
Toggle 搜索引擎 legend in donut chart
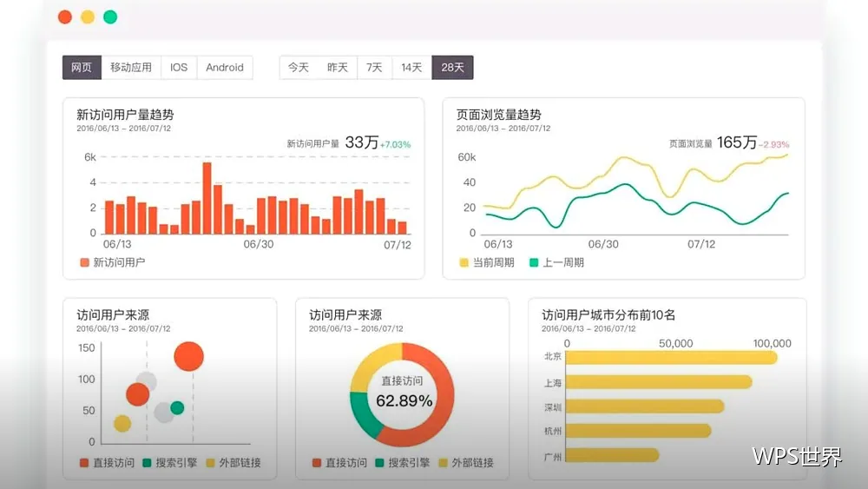pos(379,463)
